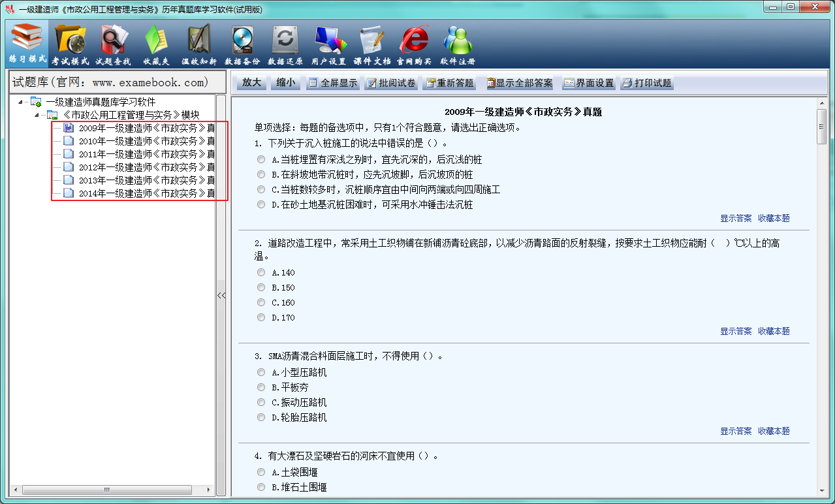Choose answer C.160 for question 2
835x504 pixels.
pos(261,302)
